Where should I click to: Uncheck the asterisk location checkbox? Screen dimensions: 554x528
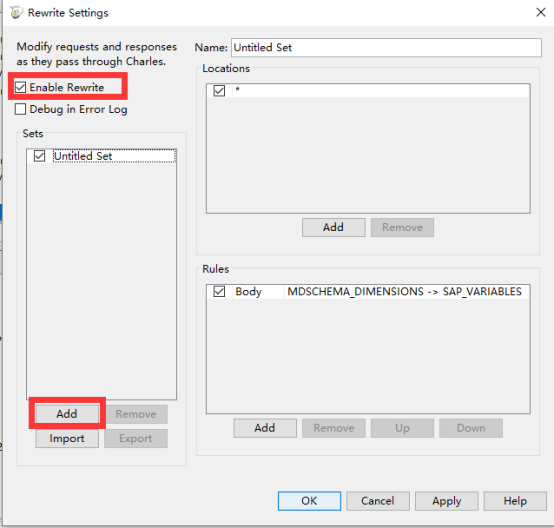tap(219, 90)
